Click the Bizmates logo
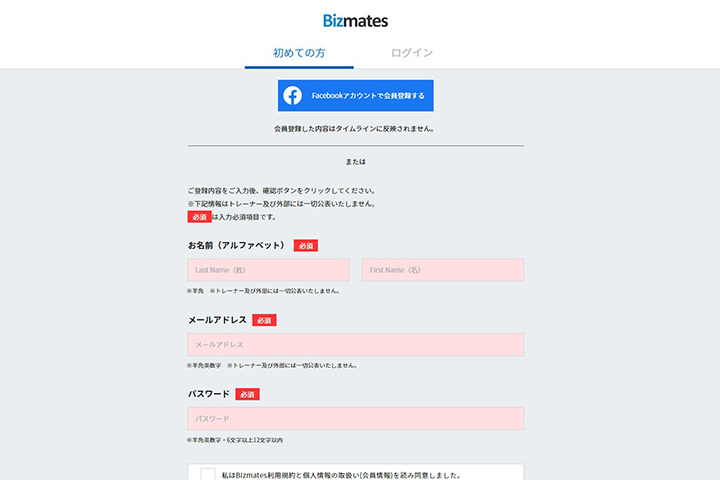The height and width of the screenshot is (480, 720). [355, 21]
